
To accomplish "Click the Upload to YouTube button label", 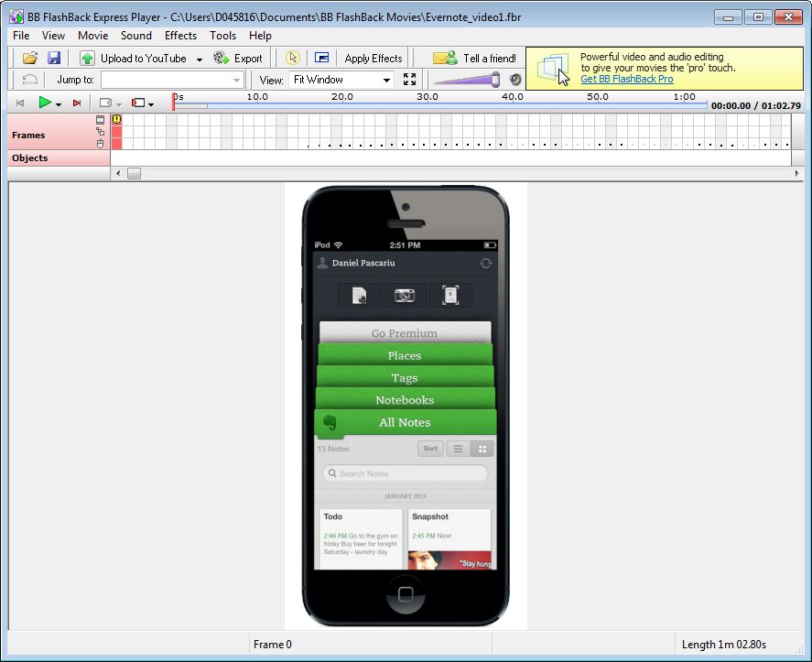I will pos(144,59).
